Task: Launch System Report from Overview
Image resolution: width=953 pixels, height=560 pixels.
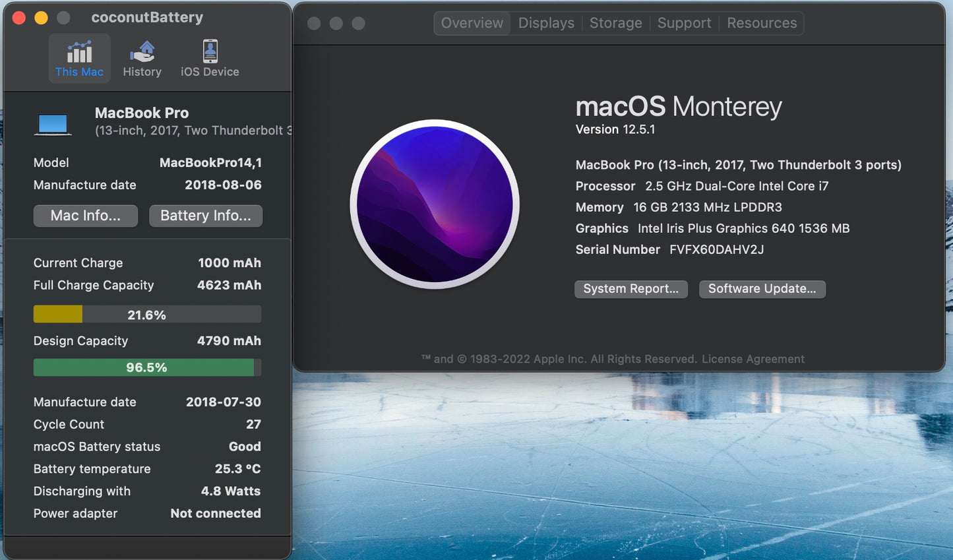Action: (x=630, y=289)
